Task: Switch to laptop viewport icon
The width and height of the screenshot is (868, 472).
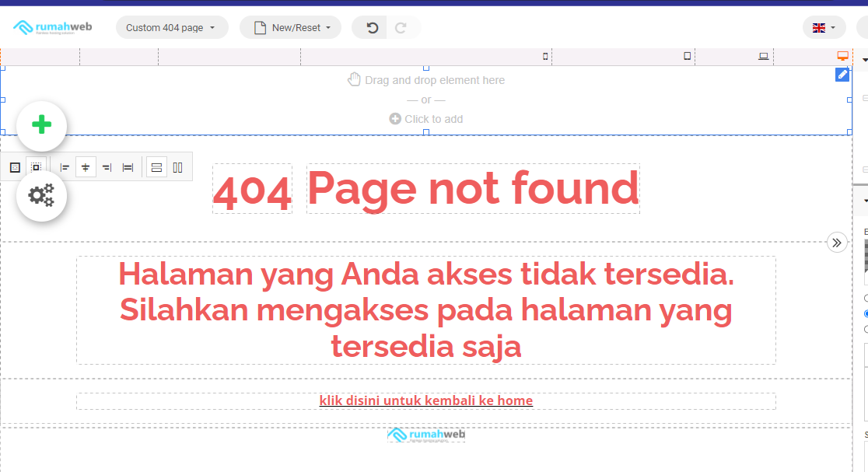Action: tap(764, 57)
